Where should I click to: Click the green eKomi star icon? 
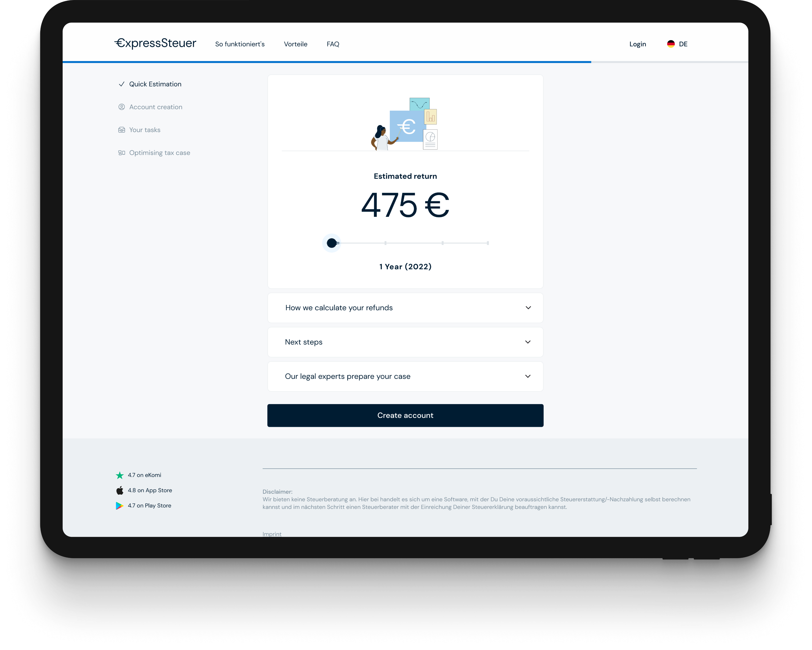[120, 475]
